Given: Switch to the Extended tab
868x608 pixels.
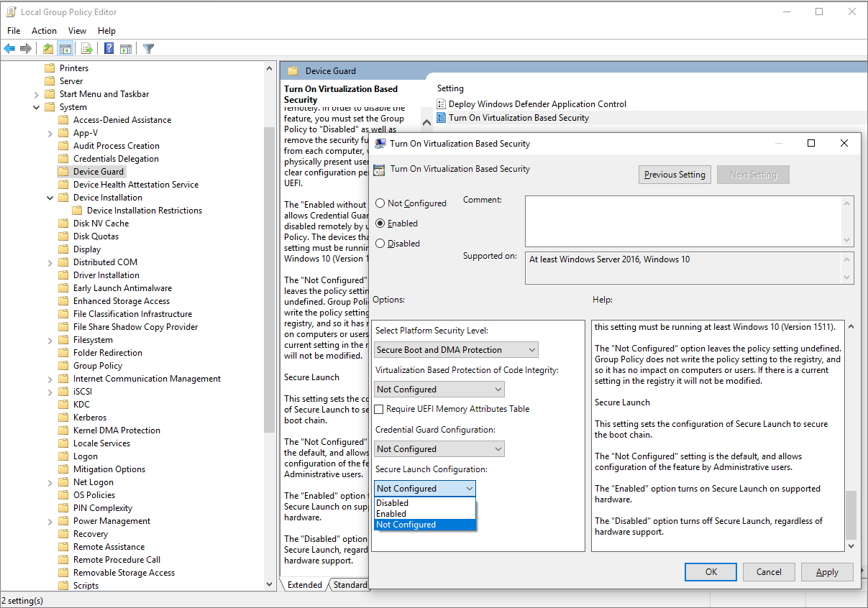Looking at the screenshot, I should 304,585.
